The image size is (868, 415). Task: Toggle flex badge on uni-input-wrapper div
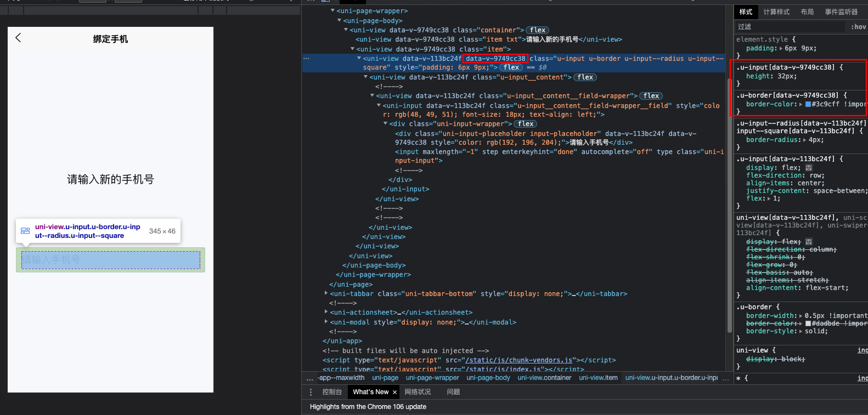tap(526, 124)
